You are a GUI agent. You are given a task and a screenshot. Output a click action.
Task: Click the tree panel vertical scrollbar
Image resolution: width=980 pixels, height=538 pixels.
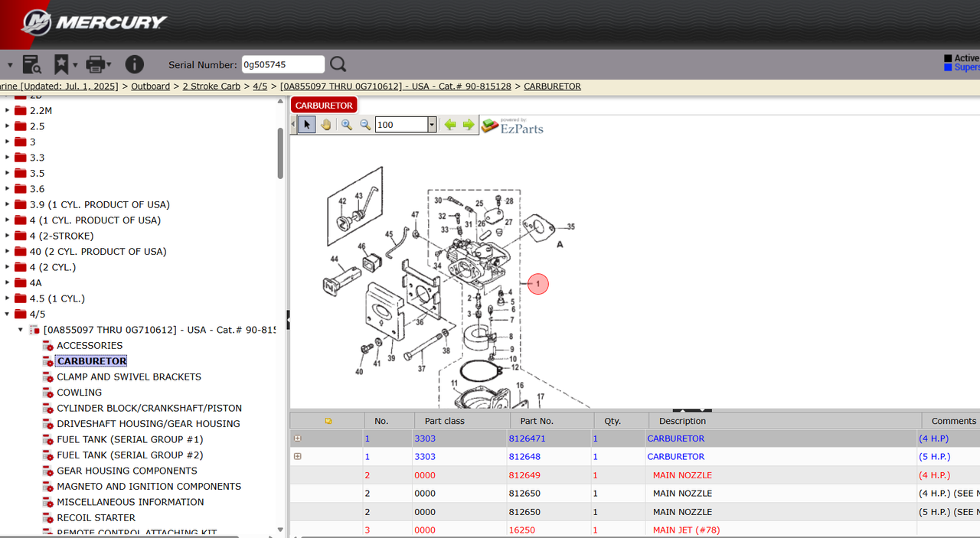point(280,153)
